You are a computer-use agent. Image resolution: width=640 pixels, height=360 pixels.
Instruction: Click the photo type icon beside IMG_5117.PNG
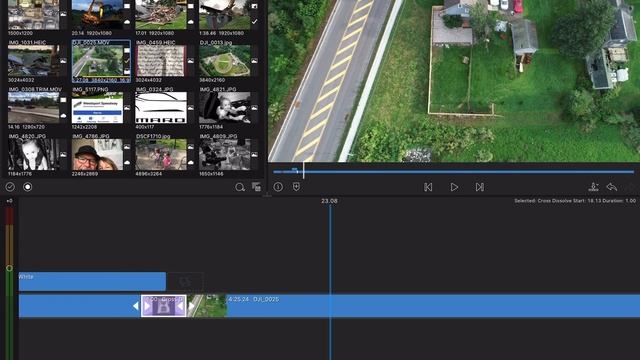[x=127, y=108]
